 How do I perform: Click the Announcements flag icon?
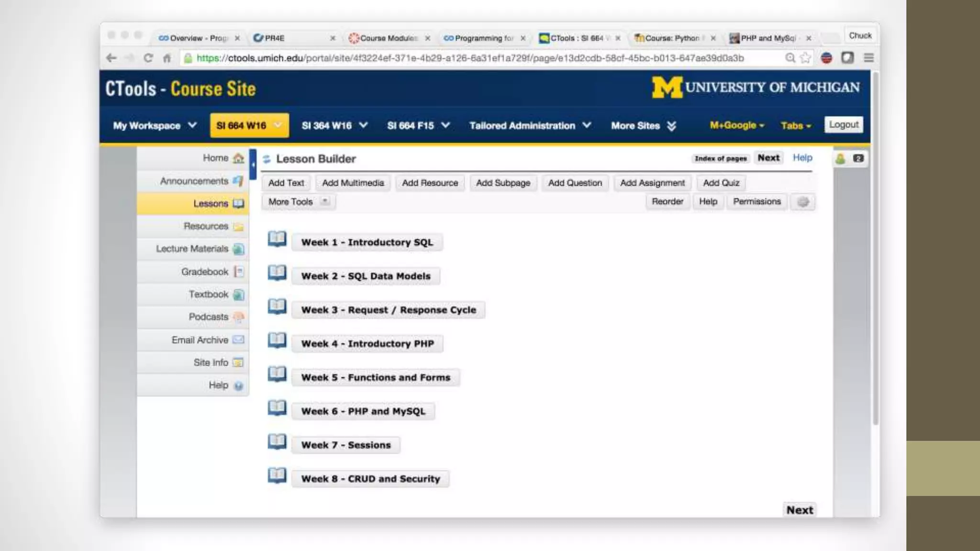238,181
